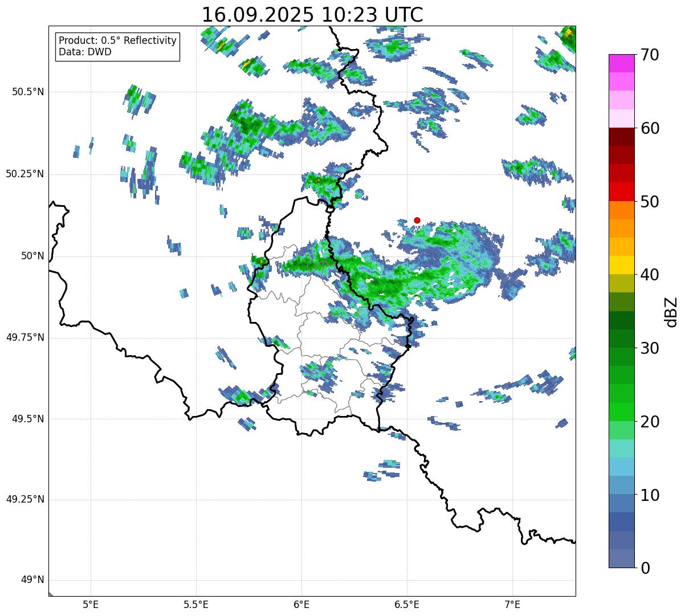Click the "50.5°N" latitude label
The height and width of the screenshot is (616, 685).
click(x=28, y=92)
